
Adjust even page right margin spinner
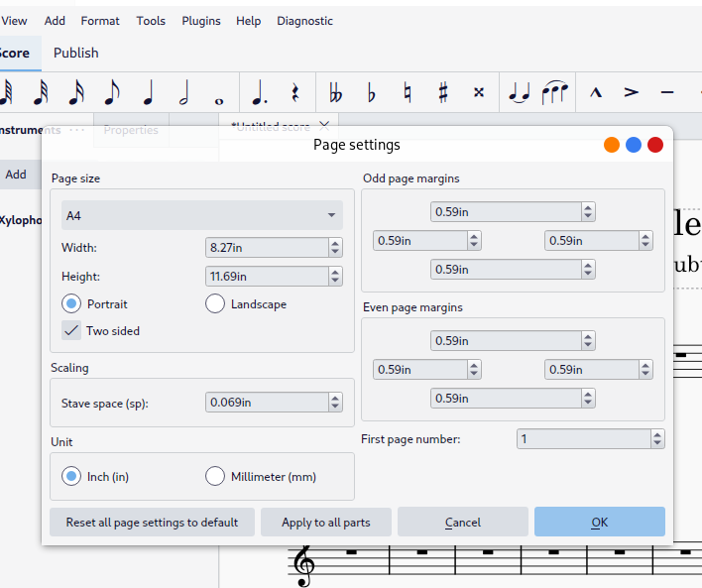pos(645,370)
